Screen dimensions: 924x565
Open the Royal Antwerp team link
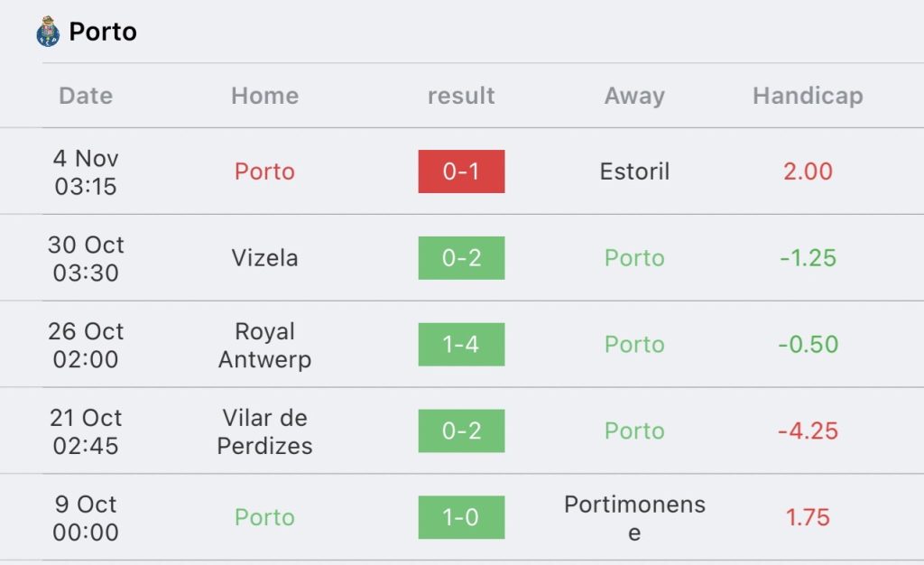264,345
